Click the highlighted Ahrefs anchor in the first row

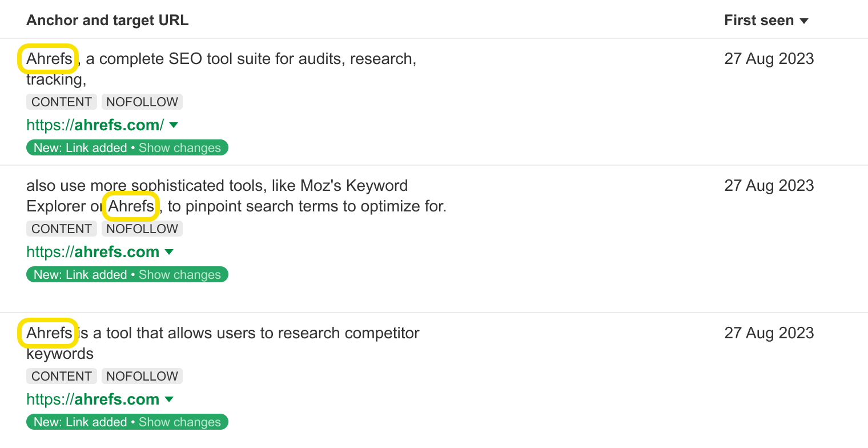coord(48,59)
